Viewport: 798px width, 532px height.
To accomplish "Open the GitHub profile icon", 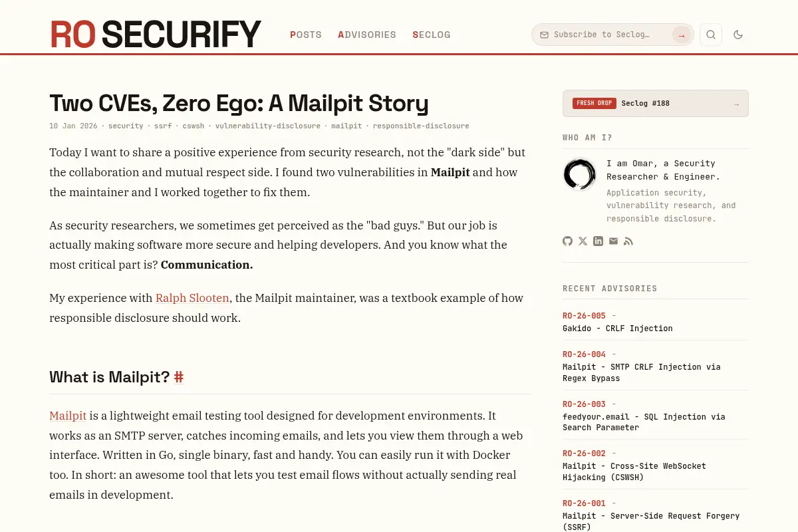I will coord(567,241).
